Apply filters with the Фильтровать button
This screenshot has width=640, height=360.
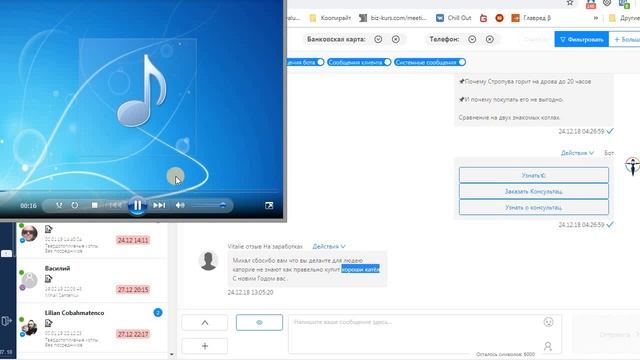click(x=581, y=39)
